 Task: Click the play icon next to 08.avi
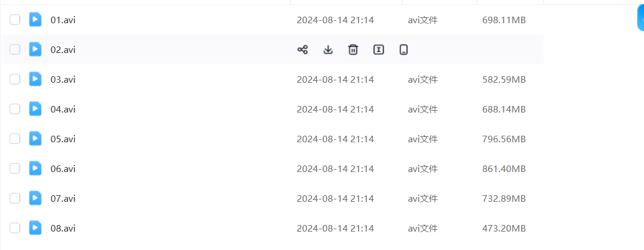click(x=36, y=228)
